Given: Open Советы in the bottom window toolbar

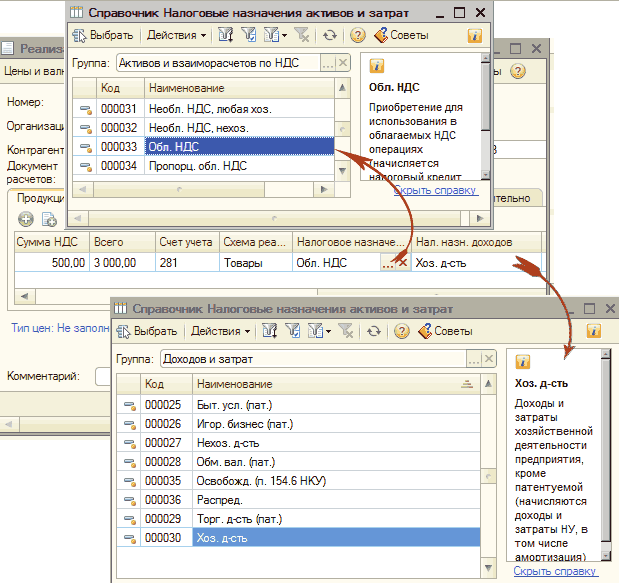Looking at the screenshot, I should [445, 330].
